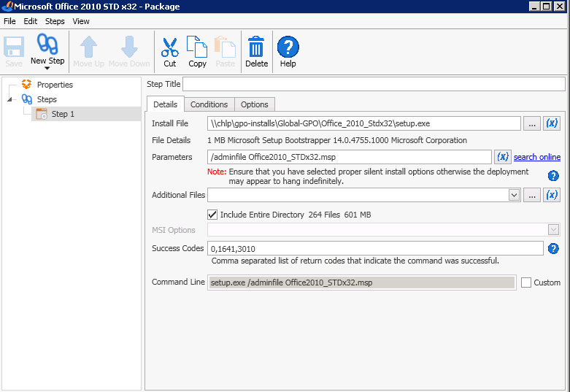Open help icon for Success Codes
Image resolution: width=570 pixels, height=392 pixels.
pyautogui.click(x=553, y=249)
